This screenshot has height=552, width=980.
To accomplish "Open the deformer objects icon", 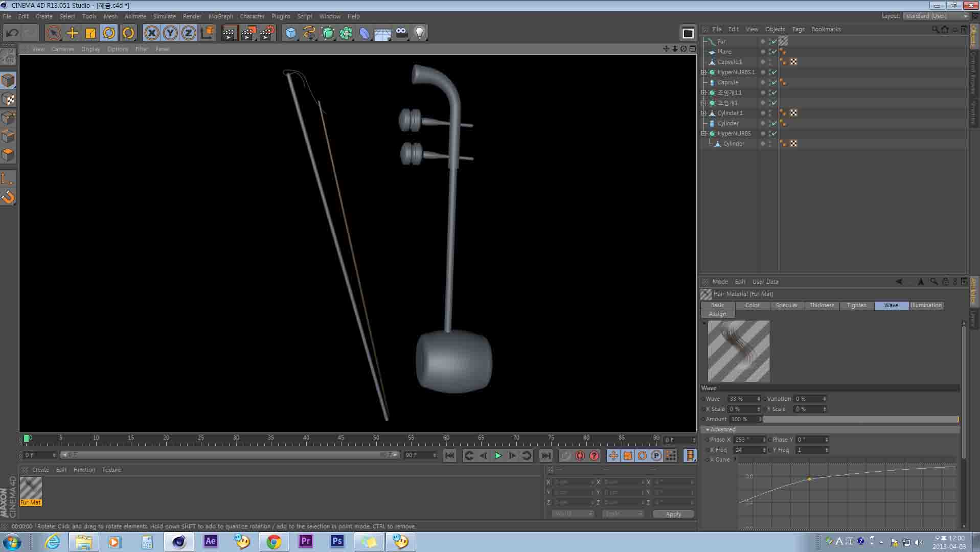I will (364, 33).
